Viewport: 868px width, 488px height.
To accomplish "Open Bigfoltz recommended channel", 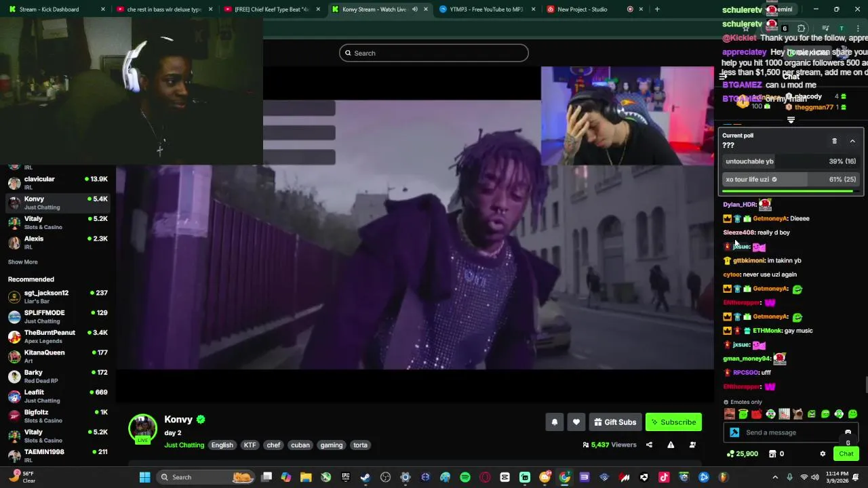I will tap(58, 415).
